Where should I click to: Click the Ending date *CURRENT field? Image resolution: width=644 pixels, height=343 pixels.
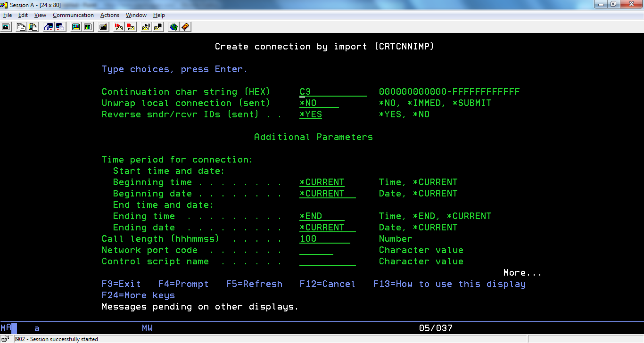[x=328, y=228]
